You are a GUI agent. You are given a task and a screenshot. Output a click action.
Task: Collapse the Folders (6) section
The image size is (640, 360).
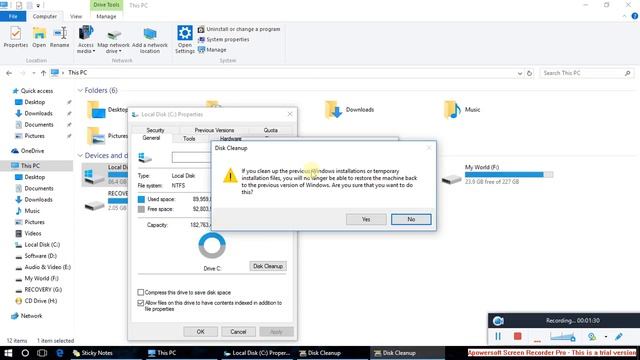point(80,90)
